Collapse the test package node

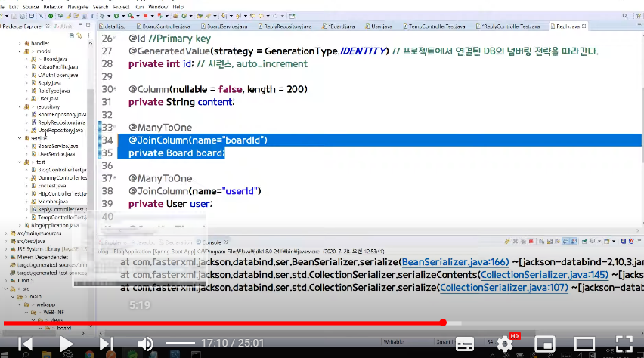click(x=20, y=162)
